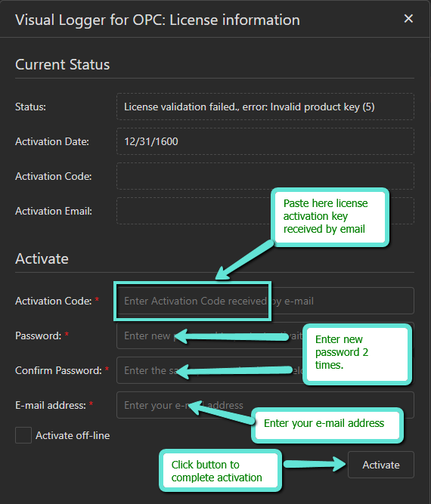Click the Activate off-line label text
The width and height of the screenshot is (431, 504).
[x=73, y=435]
